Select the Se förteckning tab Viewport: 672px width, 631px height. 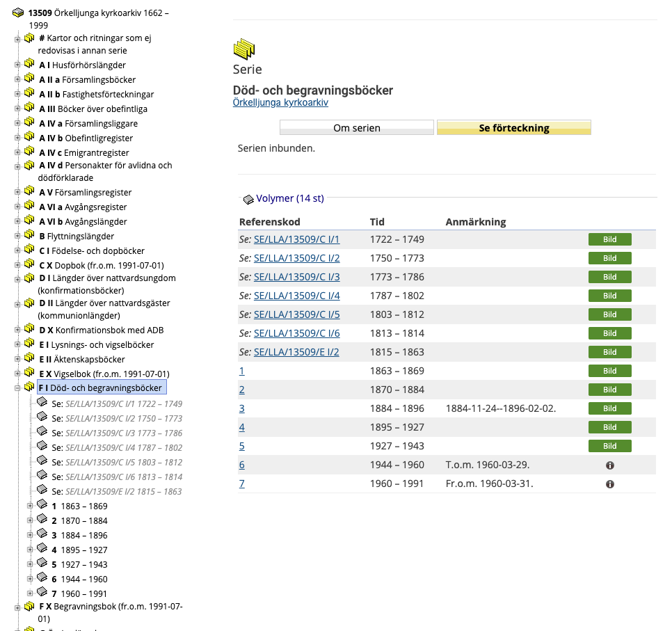pos(513,128)
